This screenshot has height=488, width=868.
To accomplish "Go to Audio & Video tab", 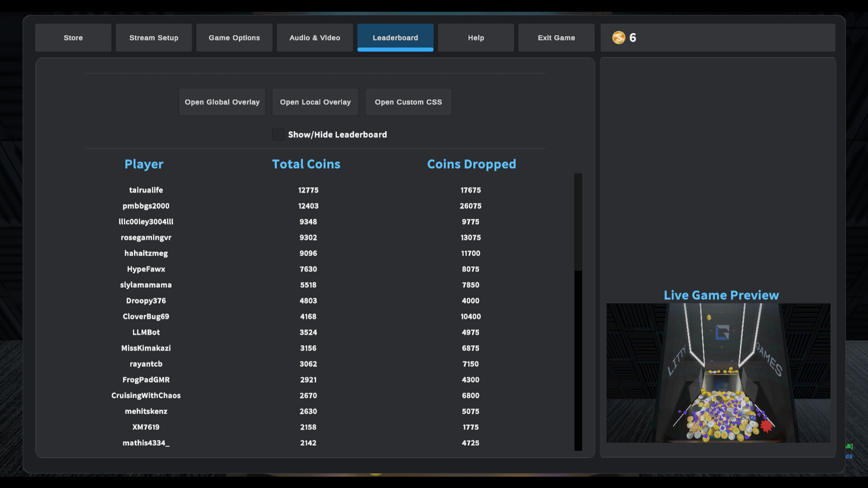I will 315,38.
